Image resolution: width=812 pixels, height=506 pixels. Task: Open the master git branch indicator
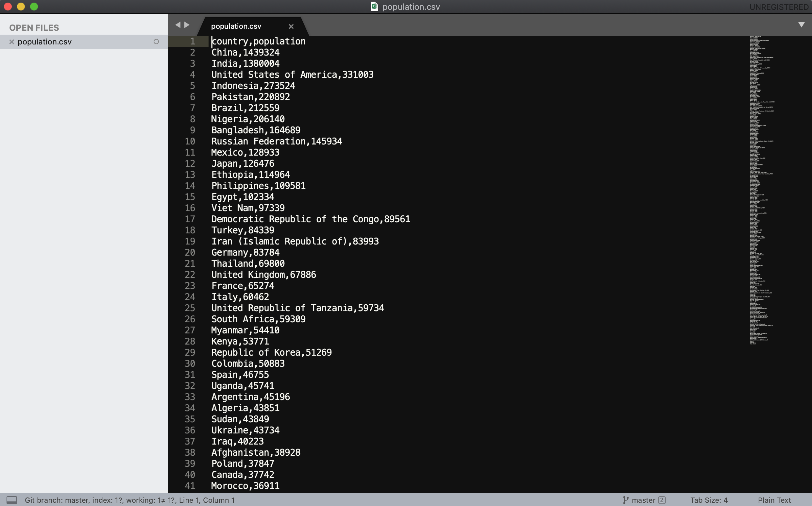click(643, 500)
